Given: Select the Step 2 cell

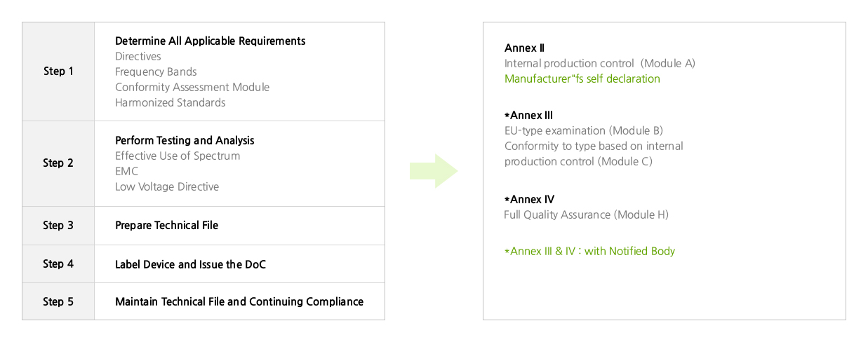Looking at the screenshot, I should tap(58, 163).
